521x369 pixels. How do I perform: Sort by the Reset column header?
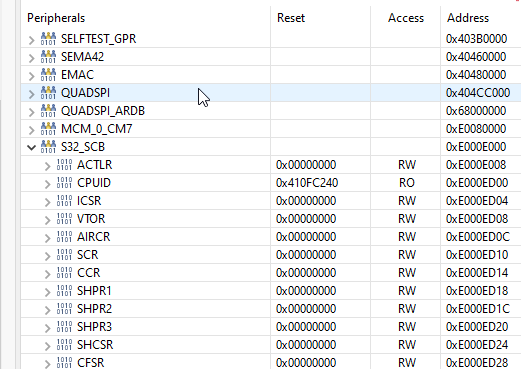[x=291, y=18]
